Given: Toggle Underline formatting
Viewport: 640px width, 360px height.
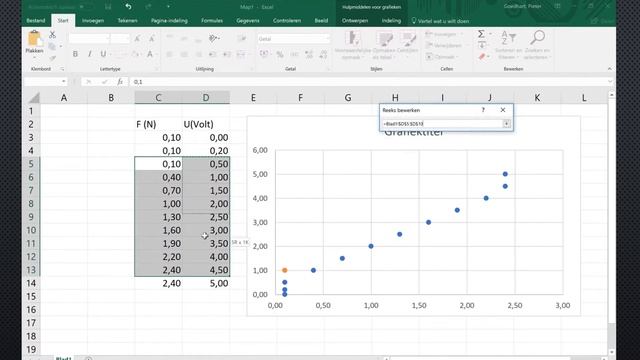Looking at the screenshot, I should [x=103, y=54].
